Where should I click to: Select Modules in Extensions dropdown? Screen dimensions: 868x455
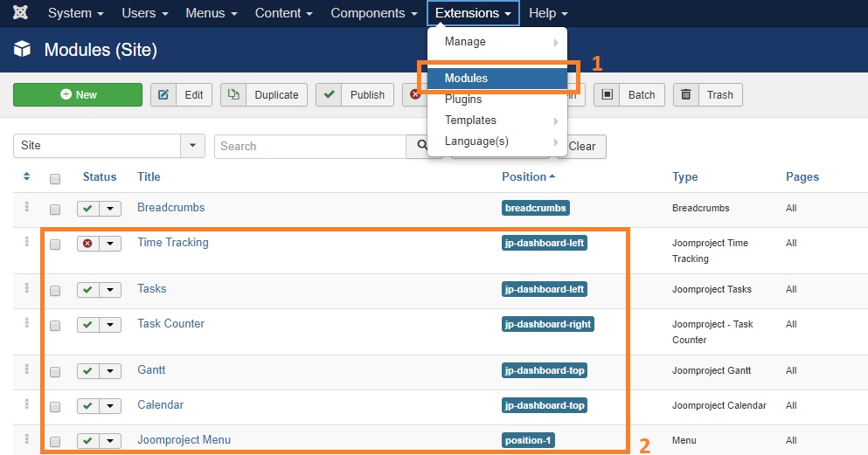click(497, 78)
